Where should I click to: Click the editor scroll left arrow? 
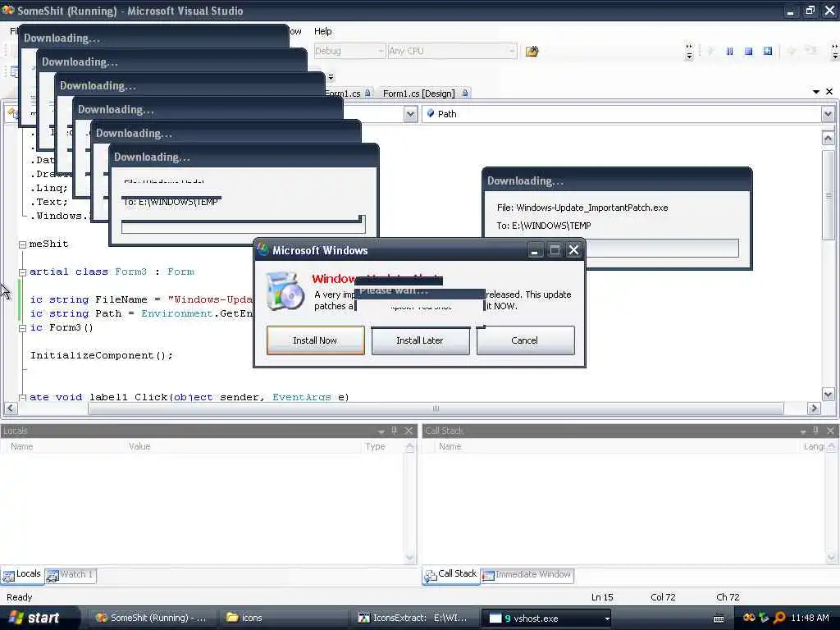point(10,409)
